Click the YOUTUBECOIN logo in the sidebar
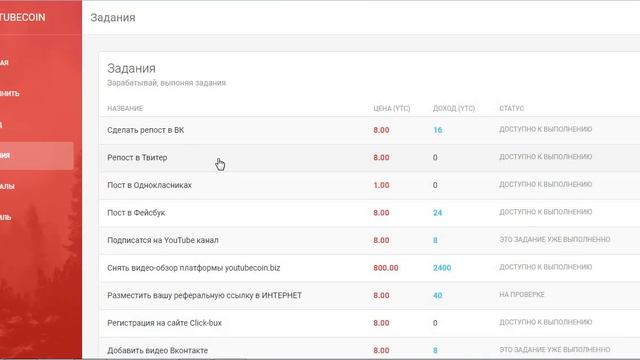 (22, 18)
